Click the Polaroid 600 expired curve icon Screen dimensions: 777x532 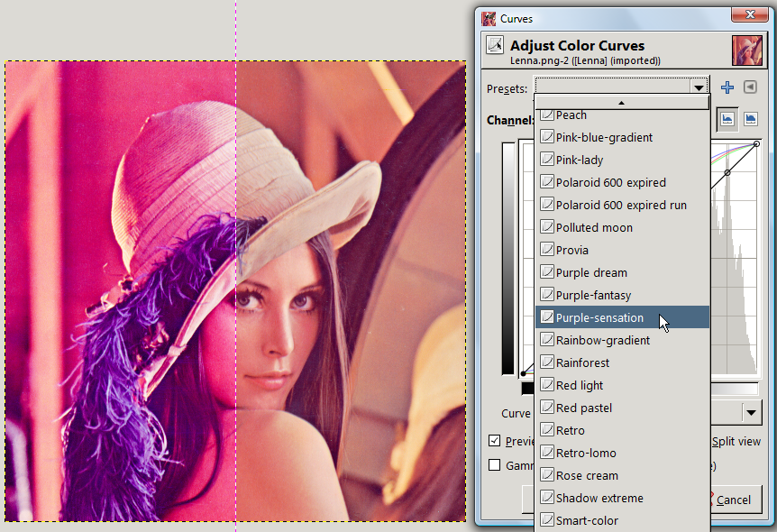[547, 181]
